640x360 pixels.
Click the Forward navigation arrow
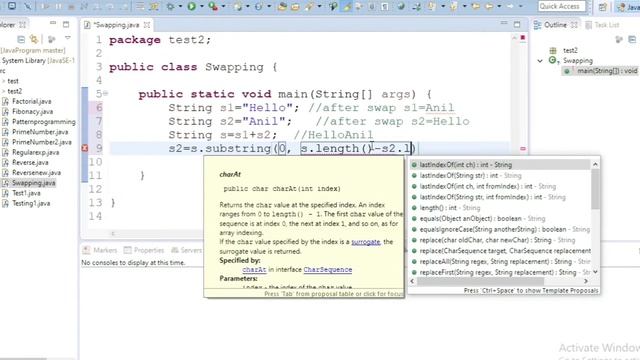coord(510,6)
